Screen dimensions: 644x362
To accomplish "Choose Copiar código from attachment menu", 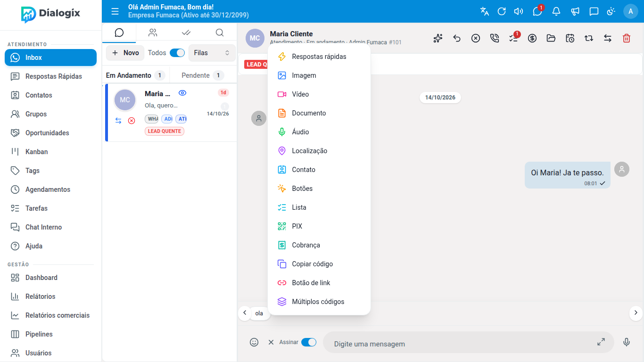I will [x=319, y=264].
